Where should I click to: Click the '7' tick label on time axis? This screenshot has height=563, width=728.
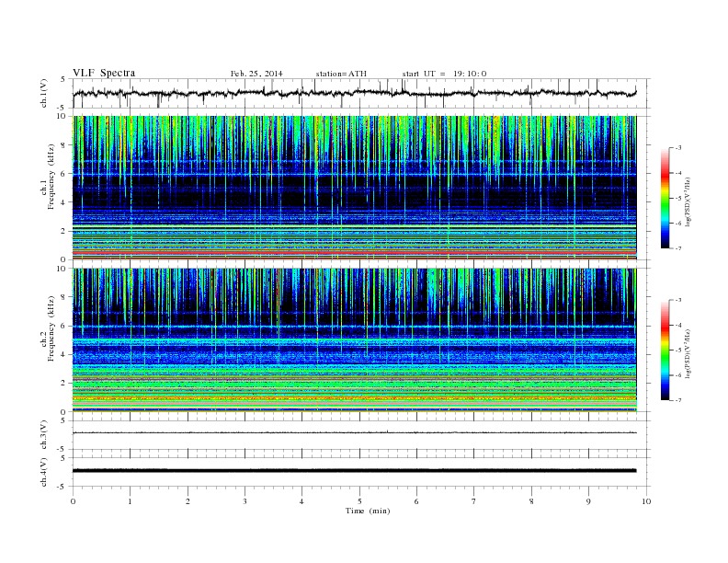pos(474,501)
